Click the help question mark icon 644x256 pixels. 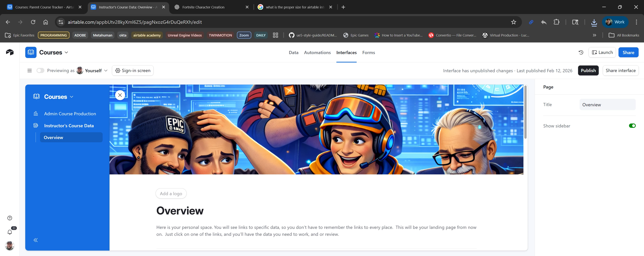(x=10, y=218)
